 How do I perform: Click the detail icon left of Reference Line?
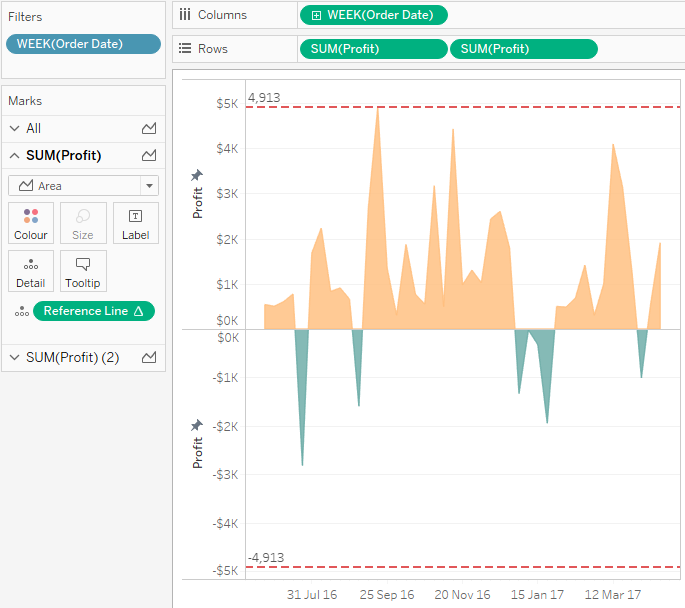20,312
